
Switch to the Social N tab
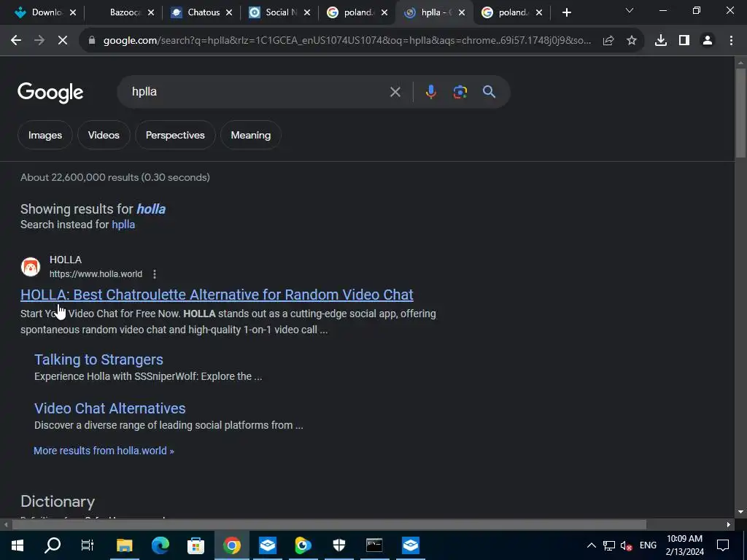click(277, 12)
